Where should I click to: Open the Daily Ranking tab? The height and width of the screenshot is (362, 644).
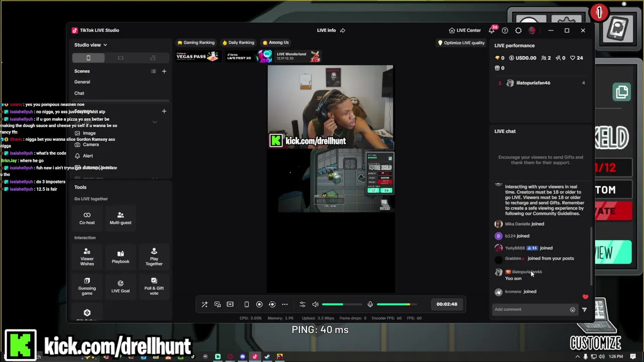[x=238, y=43]
